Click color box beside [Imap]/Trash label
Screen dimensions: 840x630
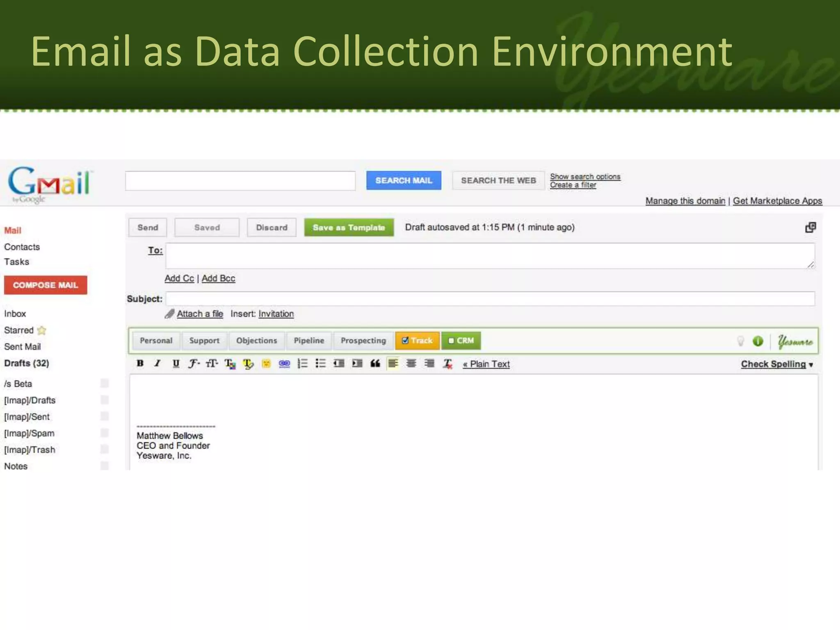tap(105, 450)
